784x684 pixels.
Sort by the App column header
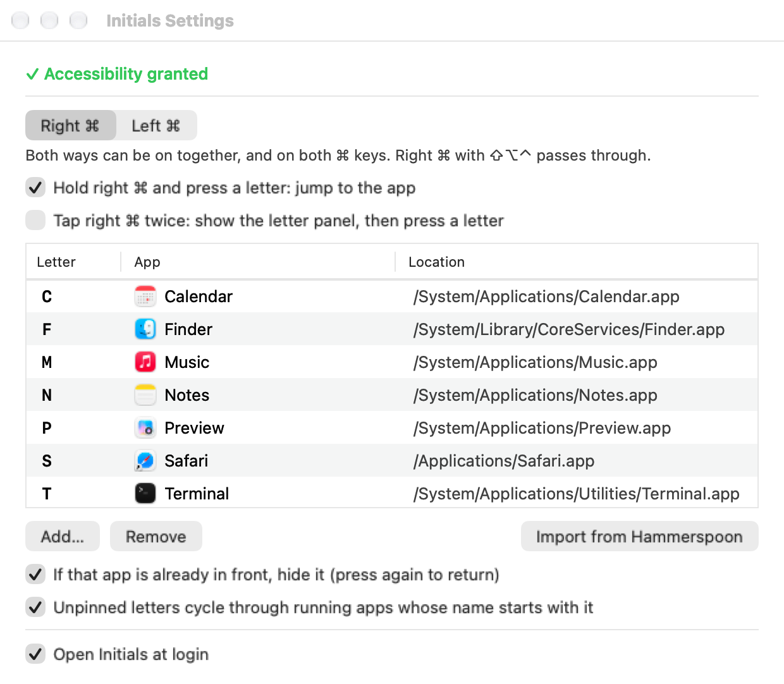(258, 262)
